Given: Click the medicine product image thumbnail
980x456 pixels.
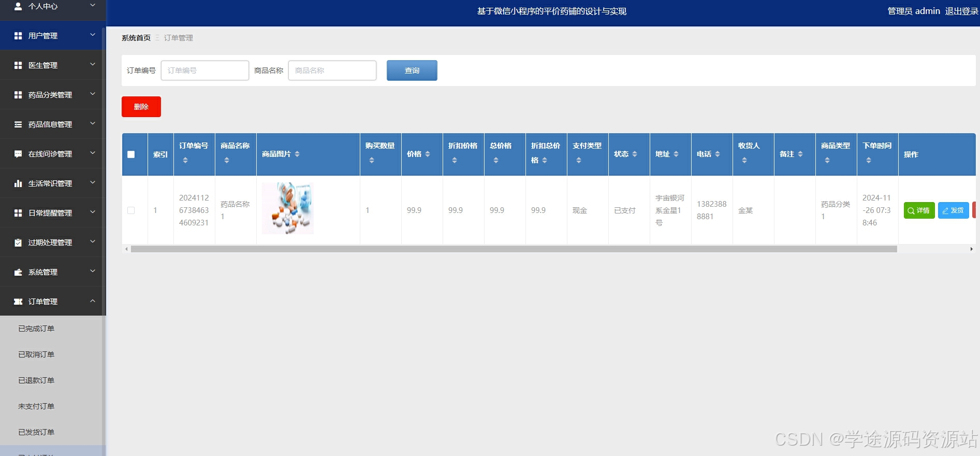Looking at the screenshot, I should [x=288, y=208].
